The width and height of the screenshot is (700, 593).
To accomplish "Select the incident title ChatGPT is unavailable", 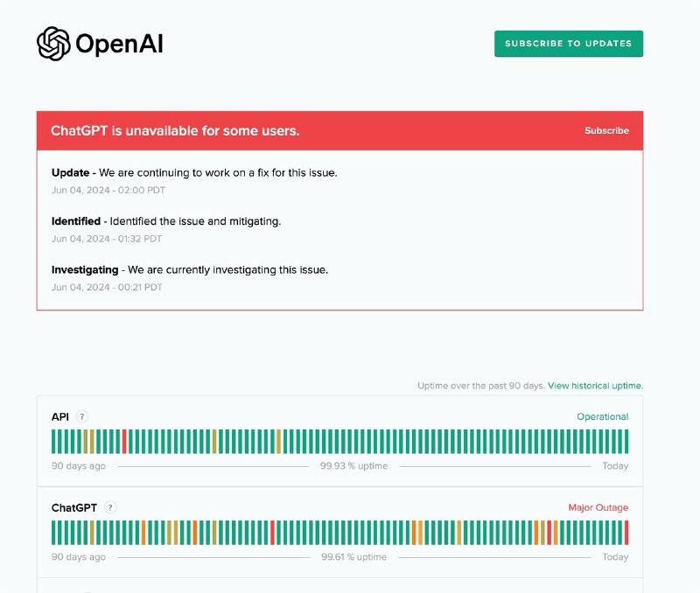I will (x=175, y=129).
